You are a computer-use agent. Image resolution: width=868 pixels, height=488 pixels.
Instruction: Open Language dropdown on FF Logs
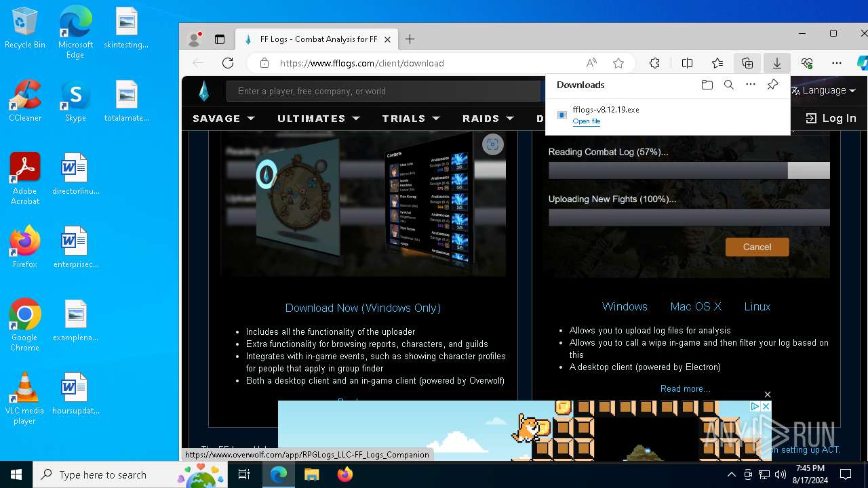[x=824, y=90]
